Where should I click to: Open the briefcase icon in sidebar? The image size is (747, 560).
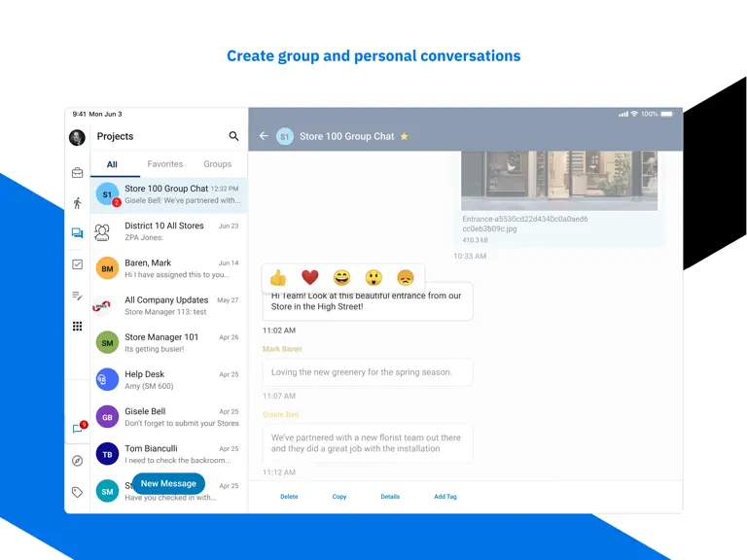click(x=77, y=172)
